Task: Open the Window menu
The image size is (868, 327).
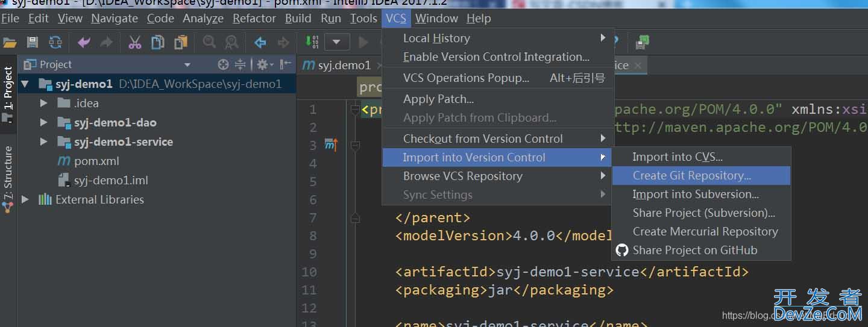Action: pyautogui.click(x=437, y=19)
